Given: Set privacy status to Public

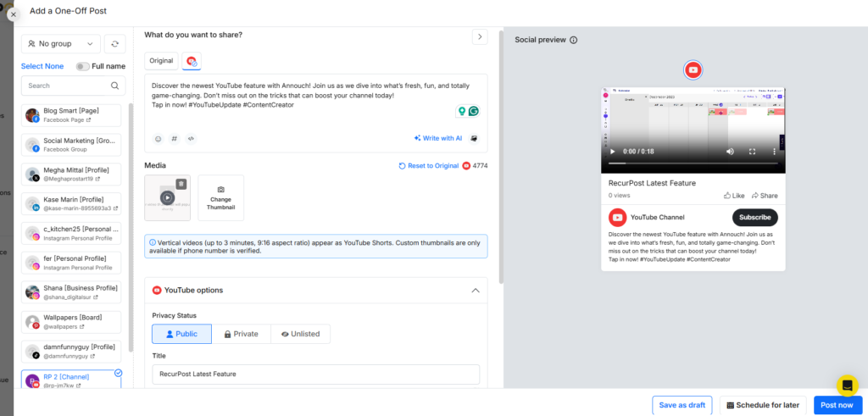Looking at the screenshot, I should [181, 334].
